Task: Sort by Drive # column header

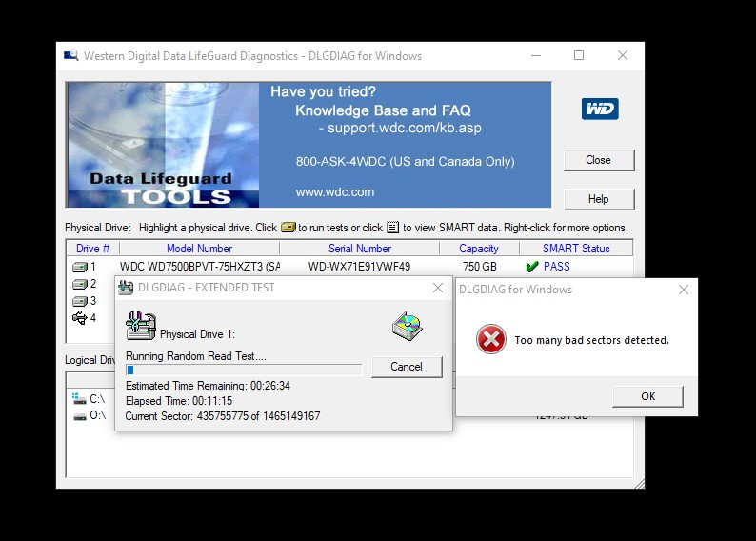Action: click(92, 249)
